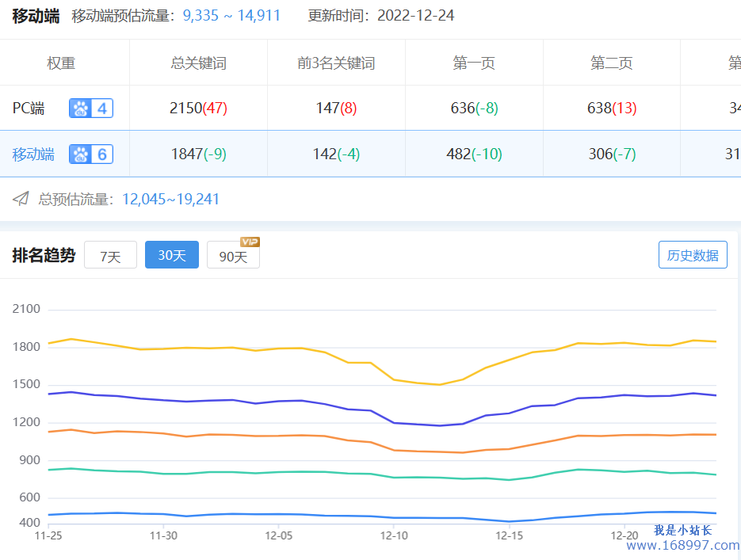Click the 排名趋势 chart title
The width and height of the screenshot is (741, 560).
[44, 255]
